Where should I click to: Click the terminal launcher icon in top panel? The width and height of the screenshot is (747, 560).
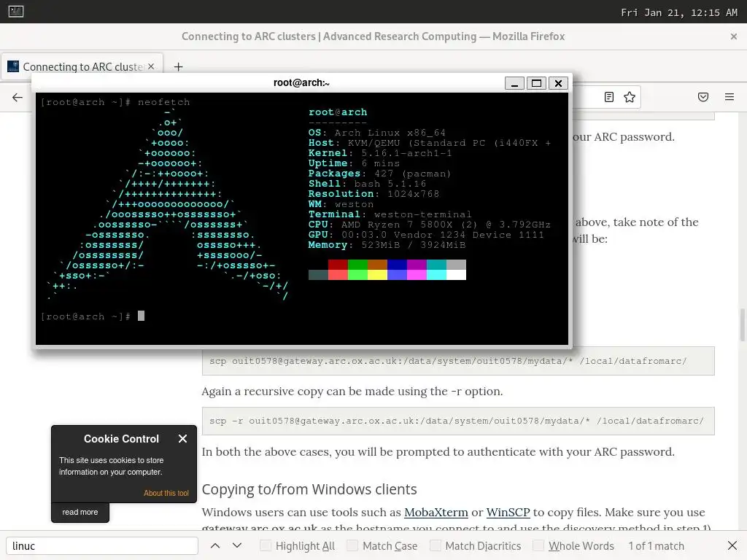pyautogui.click(x=16, y=11)
